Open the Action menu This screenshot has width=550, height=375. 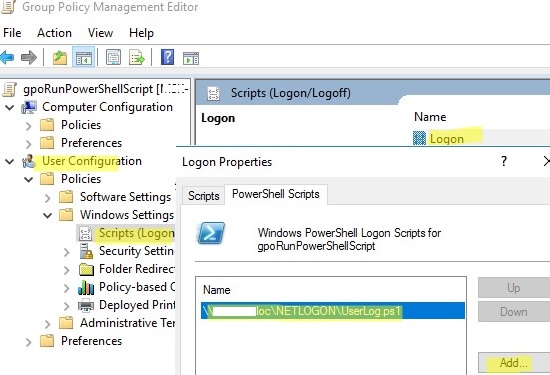tap(54, 33)
